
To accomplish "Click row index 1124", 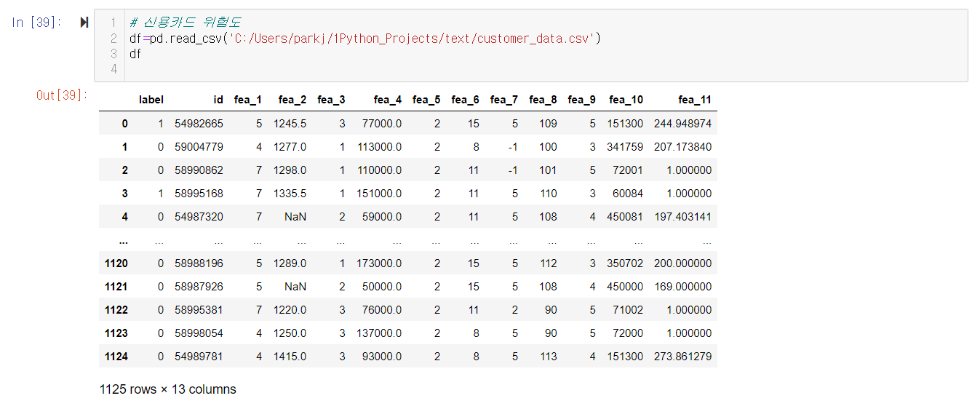I will click(x=116, y=357).
